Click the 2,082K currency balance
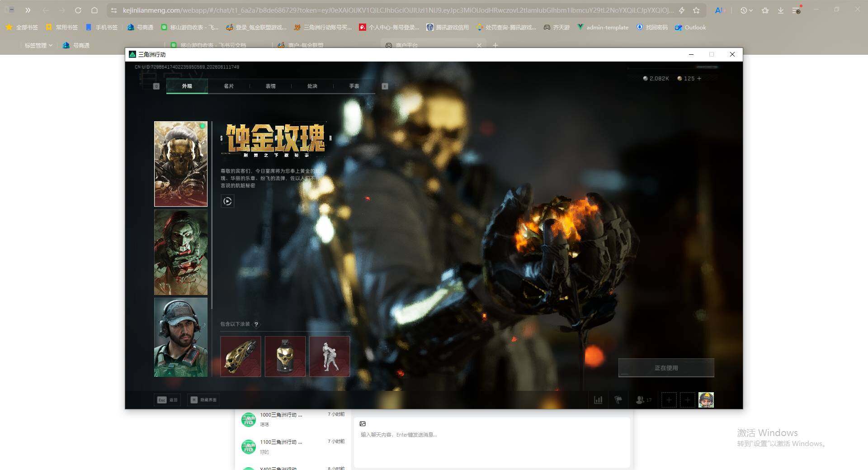 coord(656,78)
